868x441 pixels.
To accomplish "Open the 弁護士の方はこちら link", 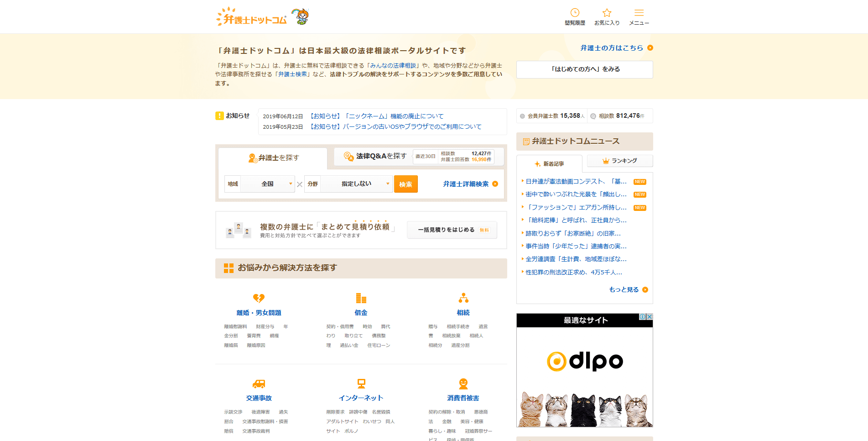I will click(612, 48).
